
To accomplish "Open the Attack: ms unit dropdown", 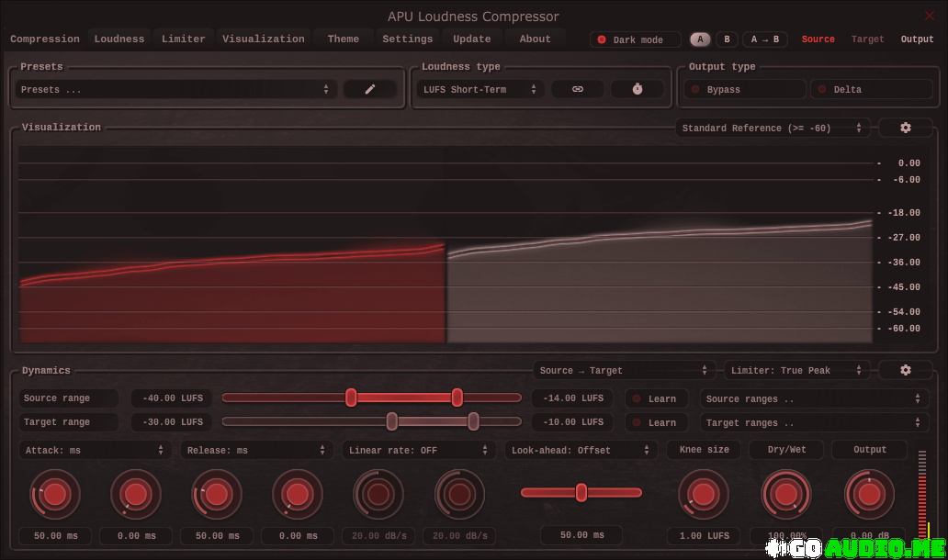I will coord(95,450).
